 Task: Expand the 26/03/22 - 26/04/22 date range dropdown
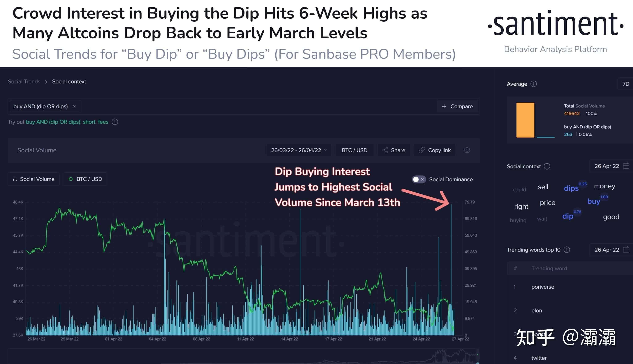pos(299,150)
